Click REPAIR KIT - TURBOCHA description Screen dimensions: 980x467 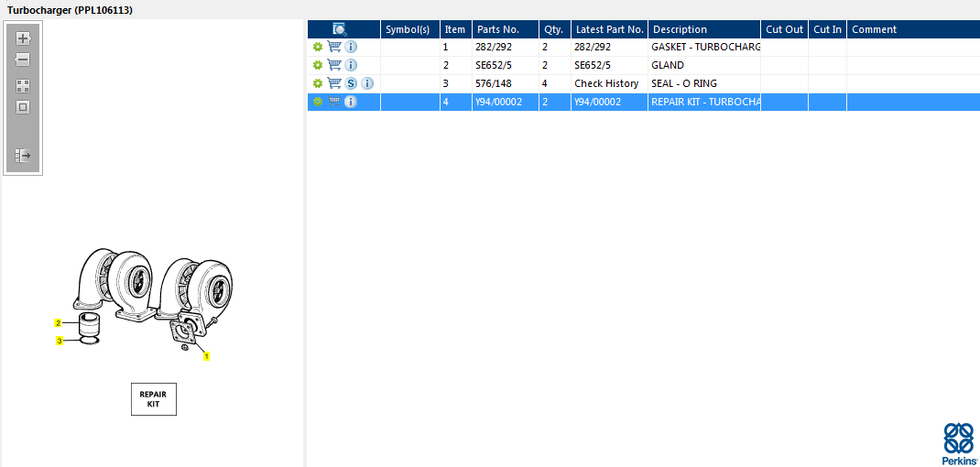(704, 102)
